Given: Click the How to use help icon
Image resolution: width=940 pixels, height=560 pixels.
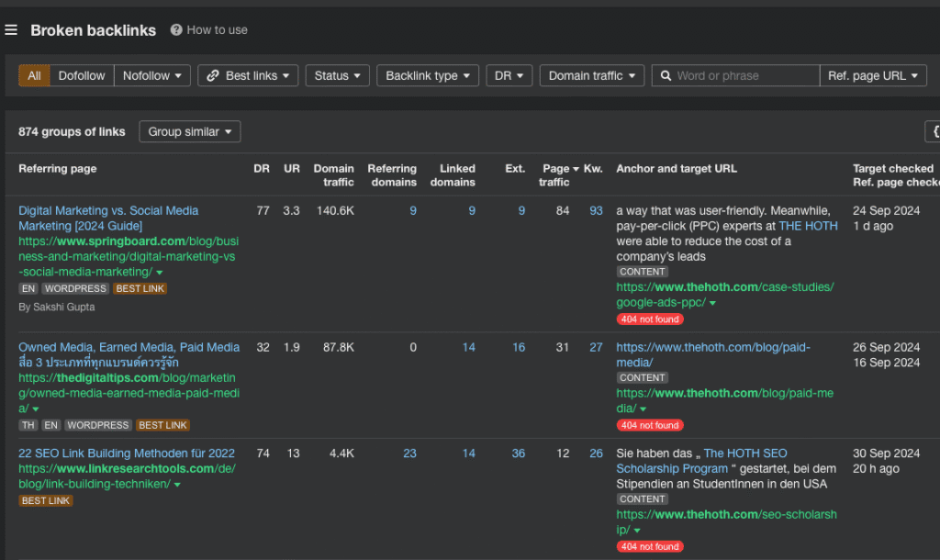Looking at the screenshot, I should 176,30.
